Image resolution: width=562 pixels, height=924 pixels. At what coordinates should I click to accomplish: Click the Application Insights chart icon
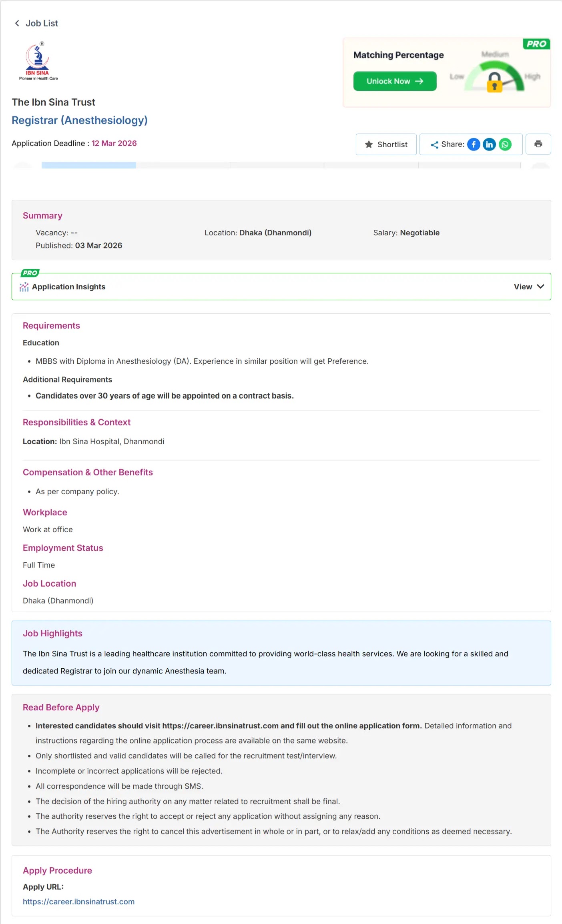point(24,287)
